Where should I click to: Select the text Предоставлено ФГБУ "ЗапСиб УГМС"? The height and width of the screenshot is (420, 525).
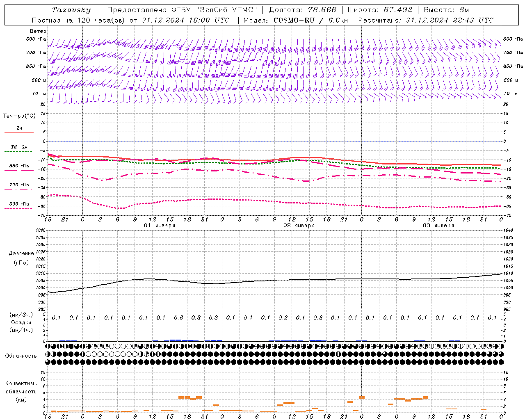182,10
